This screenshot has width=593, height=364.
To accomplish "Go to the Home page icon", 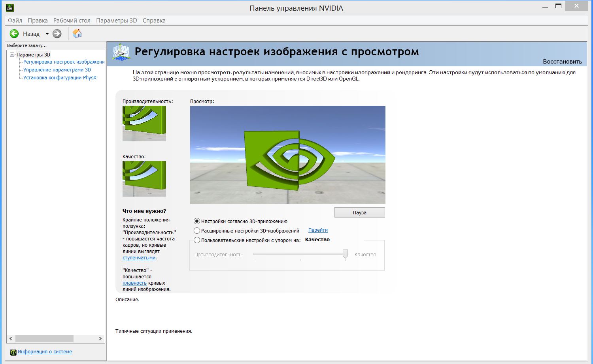I will pos(77,34).
